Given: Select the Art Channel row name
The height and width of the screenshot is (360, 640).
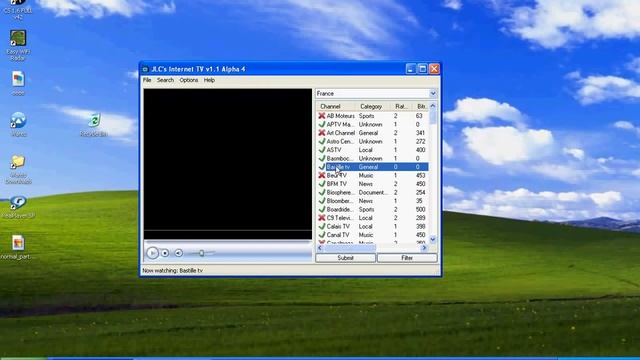Looking at the screenshot, I should coord(340,133).
